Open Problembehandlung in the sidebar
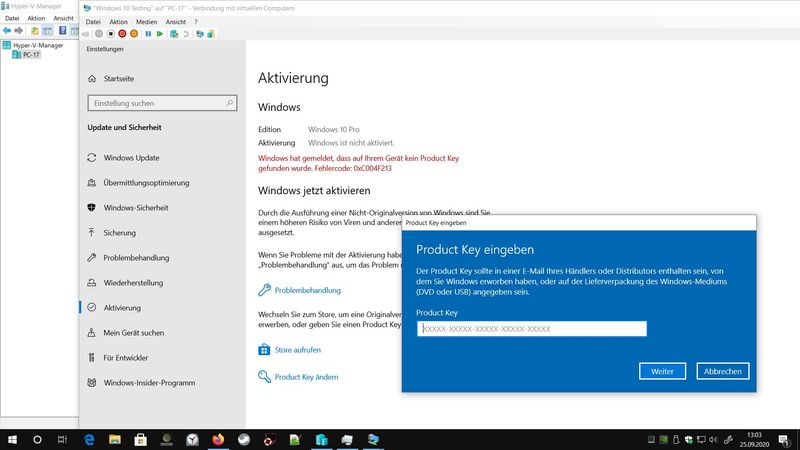Image resolution: width=800 pixels, height=450 pixels. [136, 258]
